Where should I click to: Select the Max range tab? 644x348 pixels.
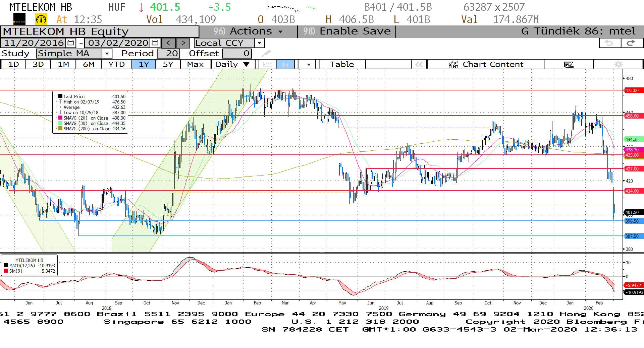[x=196, y=64]
